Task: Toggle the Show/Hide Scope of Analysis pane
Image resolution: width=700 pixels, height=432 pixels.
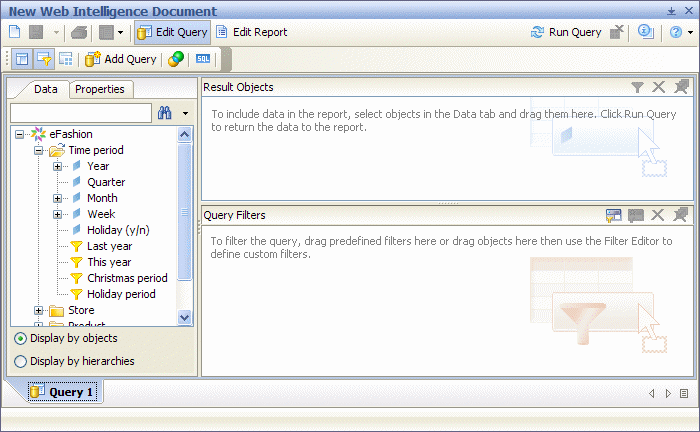Action: (x=66, y=59)
